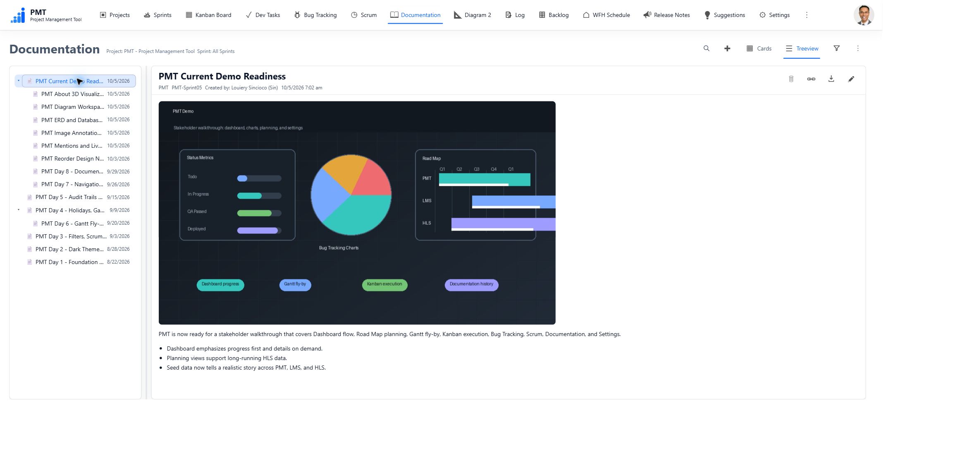Click the search magnifier icon
Image resolution: width=980 pixels, height=454 pixels.
tap(706, 48)
